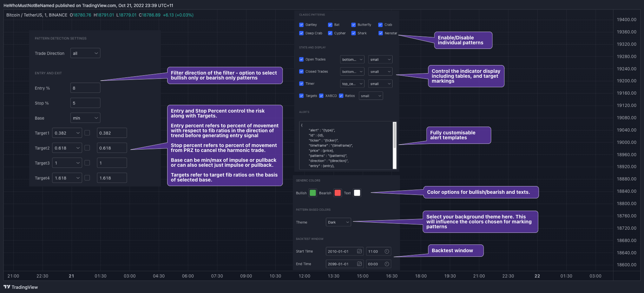This screenshot has width=644, height=293.
Task: Click the alert template scrollbar
Action: pos(395,135)
